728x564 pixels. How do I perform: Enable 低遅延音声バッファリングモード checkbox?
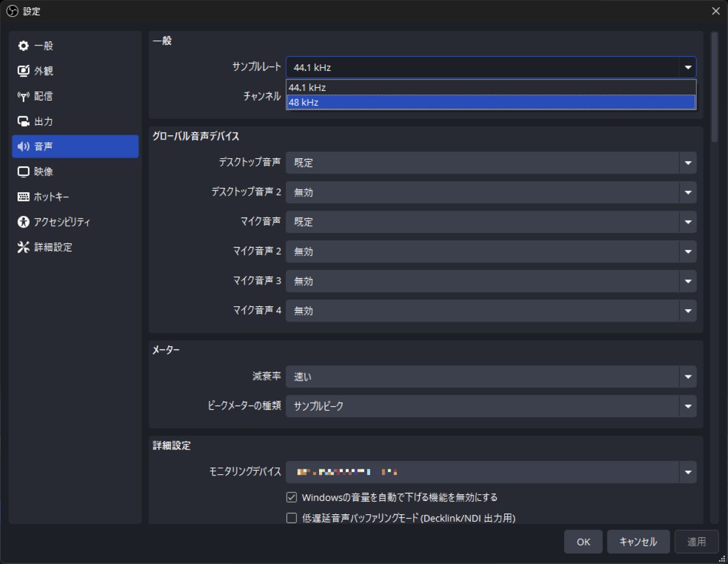[x=292, y=518]
